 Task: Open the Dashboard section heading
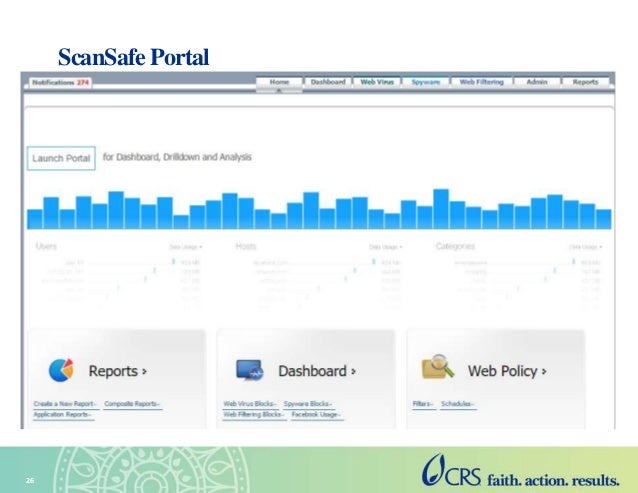[317, 371]
